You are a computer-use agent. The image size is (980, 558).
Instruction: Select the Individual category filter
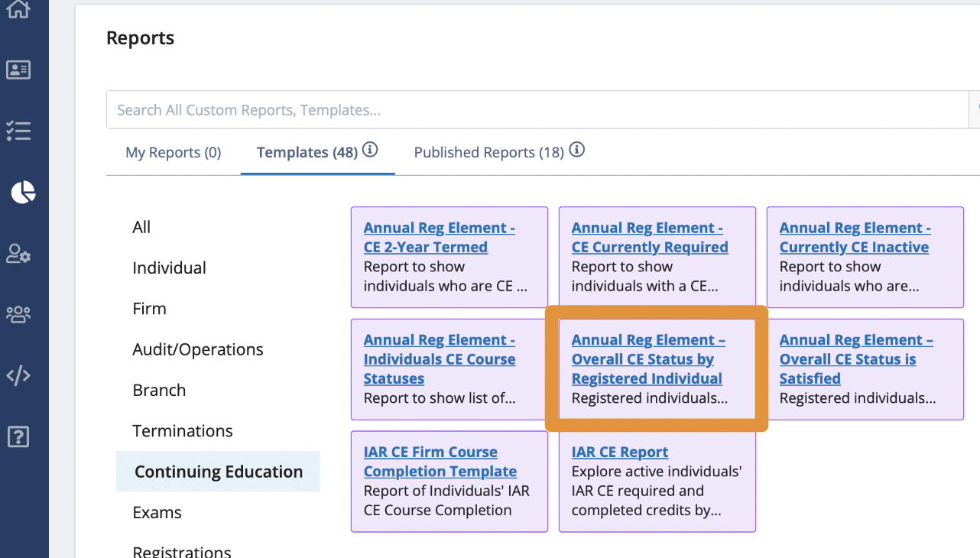tap(170, 268)
